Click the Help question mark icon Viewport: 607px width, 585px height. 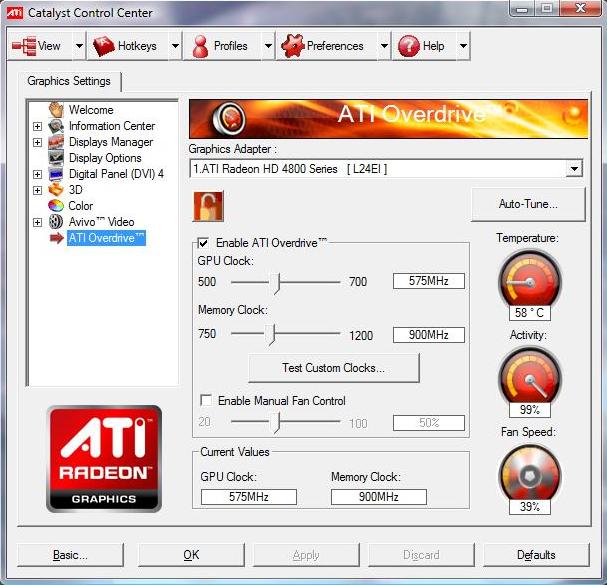[x=408, y=46]
